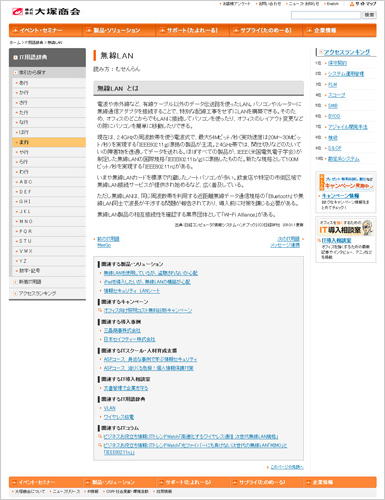
Task: Click the アクセスランキング heading on right
Action: click(x=346, y=52)
